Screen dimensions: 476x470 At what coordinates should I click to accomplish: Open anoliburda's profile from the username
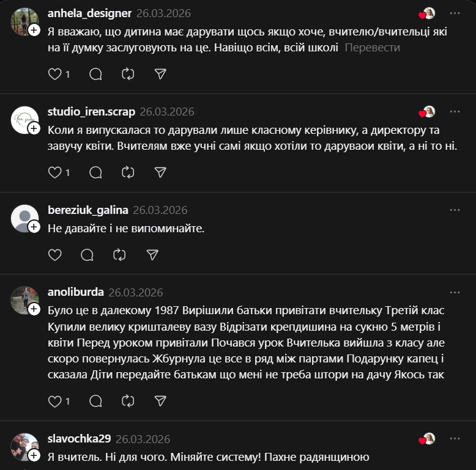pyautogui.click(x=75, y=293)
